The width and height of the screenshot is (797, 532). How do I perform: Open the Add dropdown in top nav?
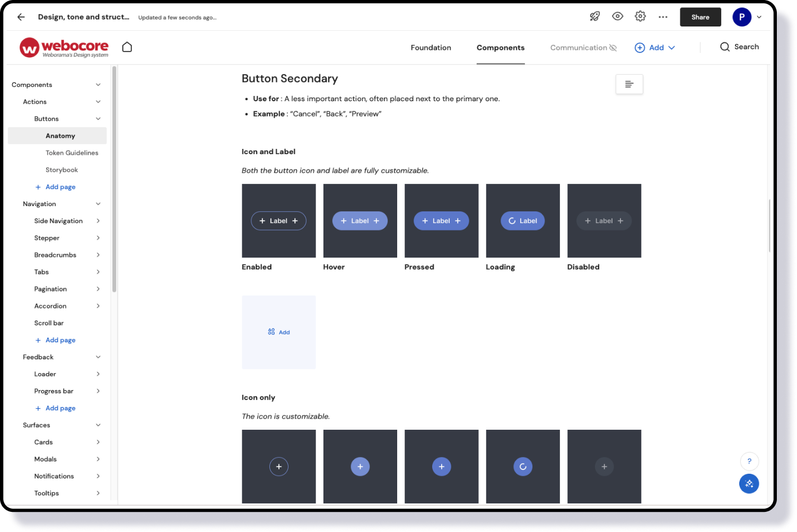[655, 48]
